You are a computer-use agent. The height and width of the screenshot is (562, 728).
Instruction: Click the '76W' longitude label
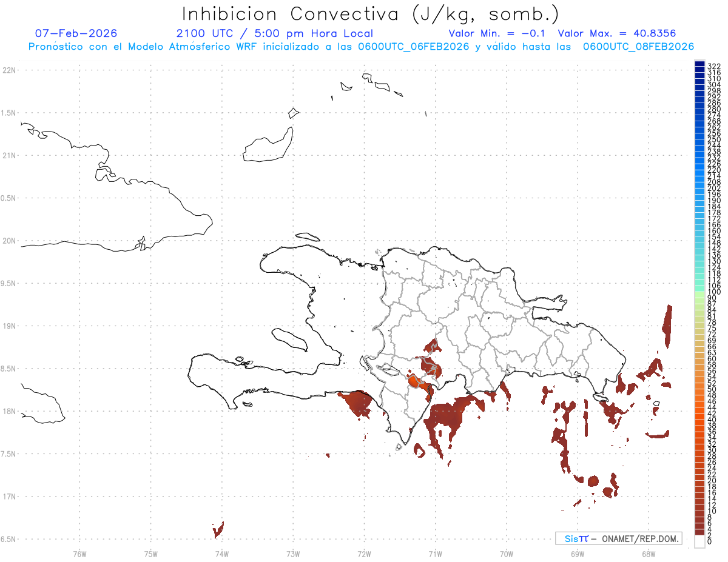point(79,554)
